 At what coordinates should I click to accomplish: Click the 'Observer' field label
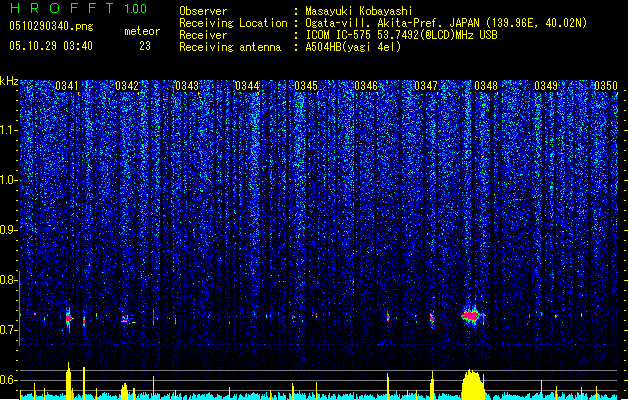coord(203,11)
